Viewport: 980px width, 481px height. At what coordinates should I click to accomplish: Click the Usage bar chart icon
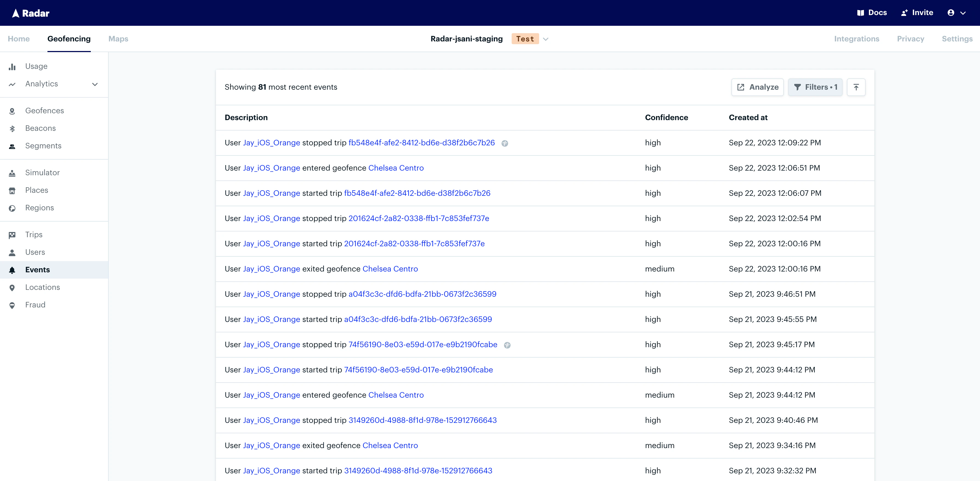point(12,67)
